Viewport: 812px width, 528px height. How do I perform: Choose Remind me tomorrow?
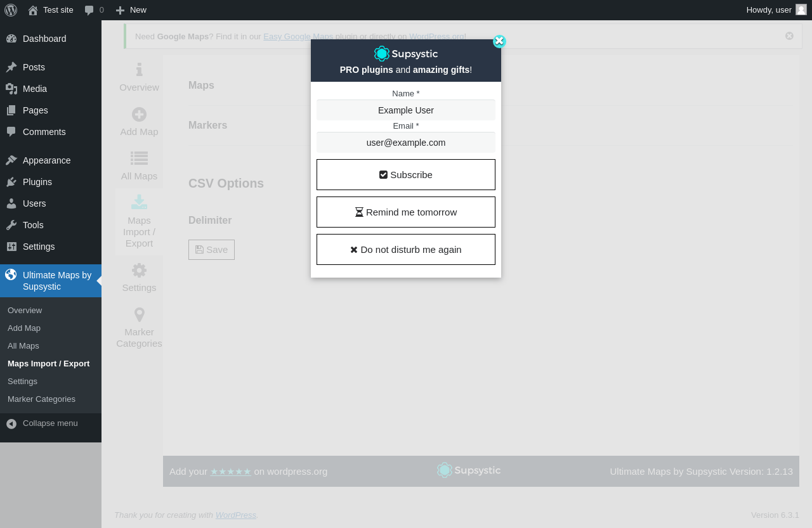point(406,212)
